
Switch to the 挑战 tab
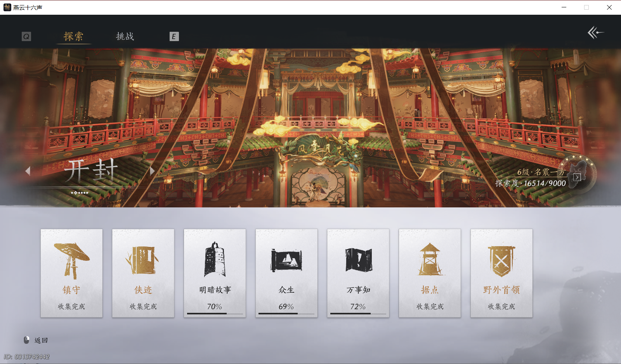pos(125,36)
